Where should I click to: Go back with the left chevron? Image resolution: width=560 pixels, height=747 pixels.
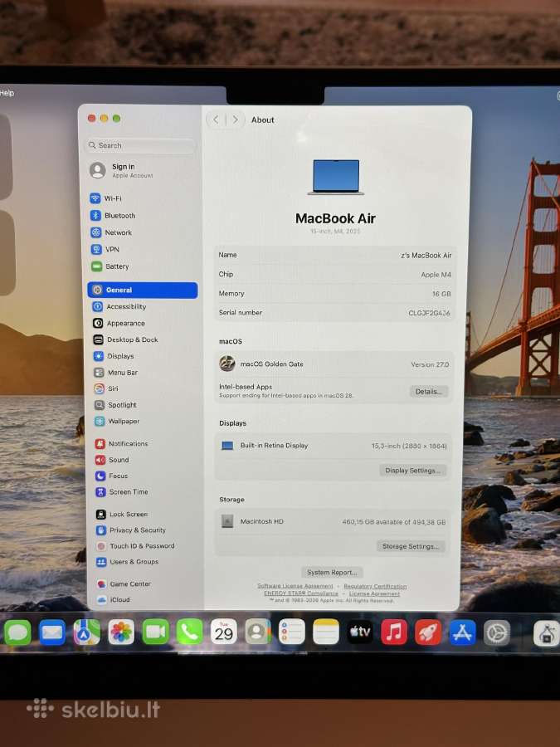pos(216,120)
